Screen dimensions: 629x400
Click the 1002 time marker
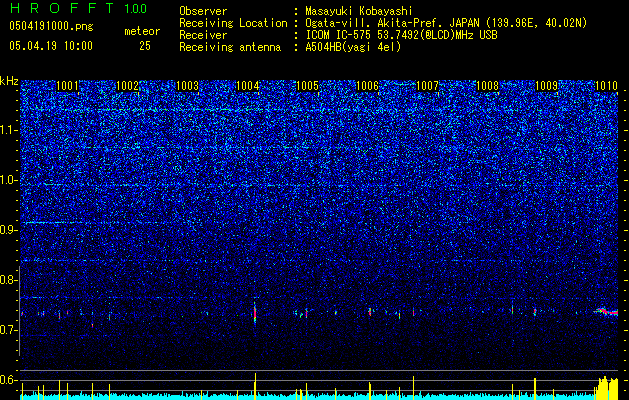127,86
